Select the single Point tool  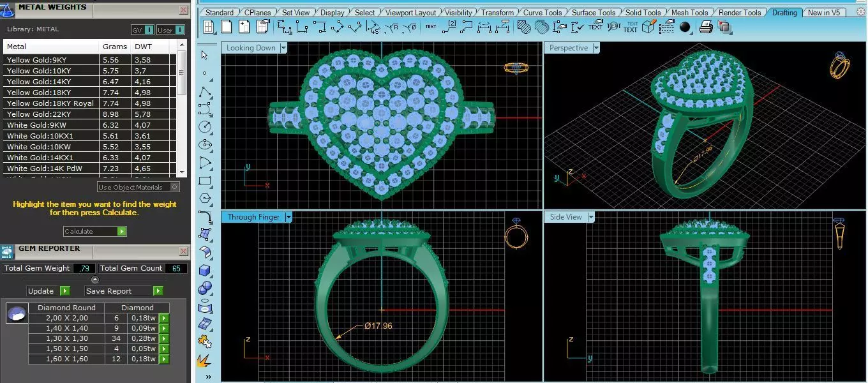pyautogui.click(x=205, y=73)
